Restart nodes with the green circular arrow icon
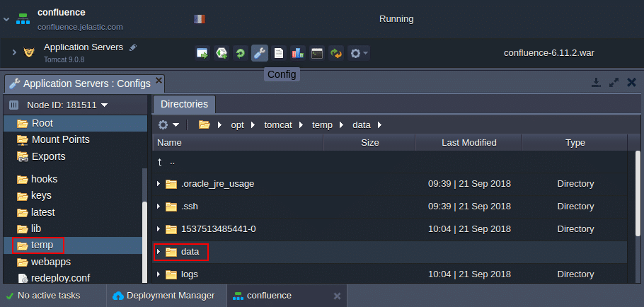The width and height of the screenshot is (644, 307). [241, 53]
